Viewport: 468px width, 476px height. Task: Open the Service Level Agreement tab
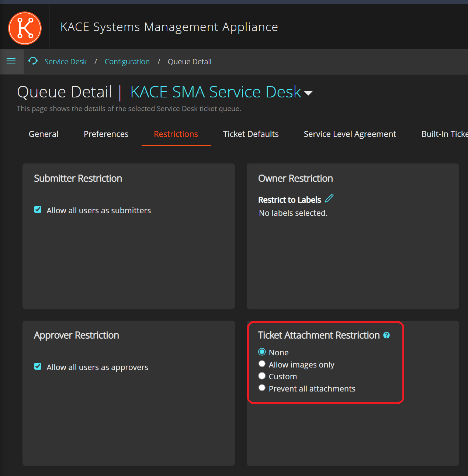(350, 134)
